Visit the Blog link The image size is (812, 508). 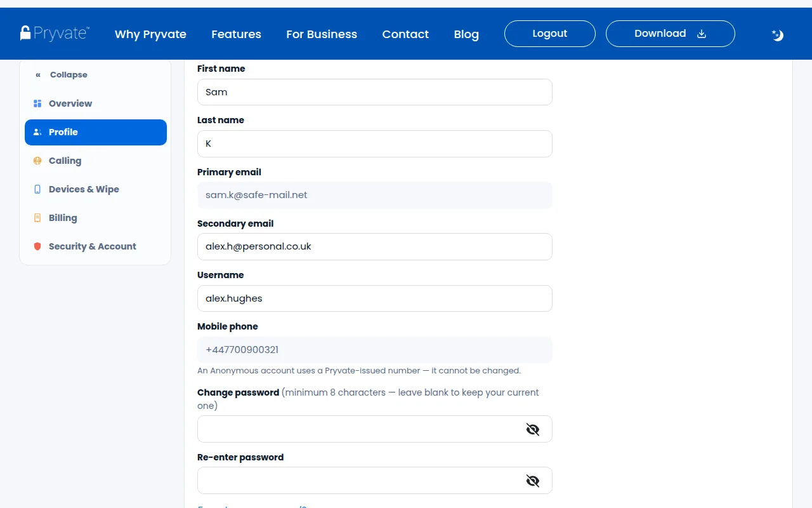pyautogui.click(x=466, y=34)
